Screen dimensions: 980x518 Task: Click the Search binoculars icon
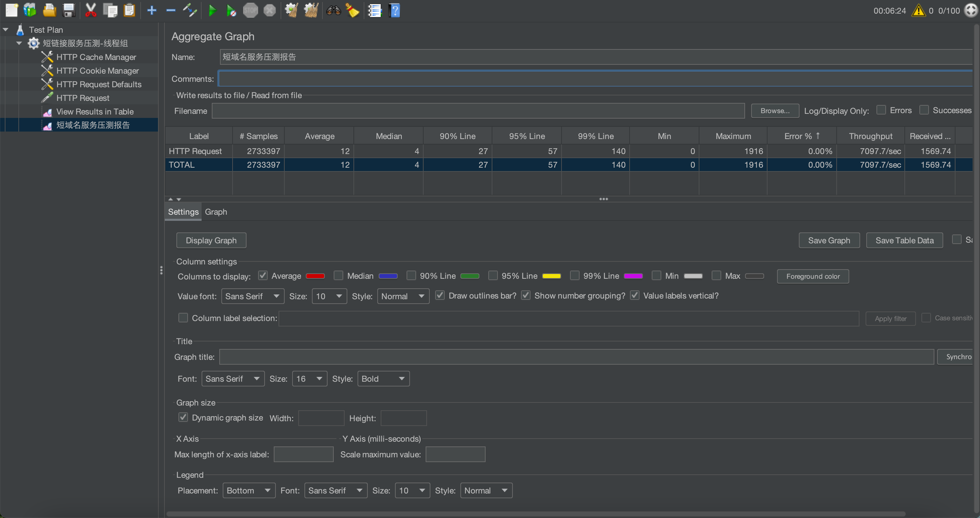point(333,10)
